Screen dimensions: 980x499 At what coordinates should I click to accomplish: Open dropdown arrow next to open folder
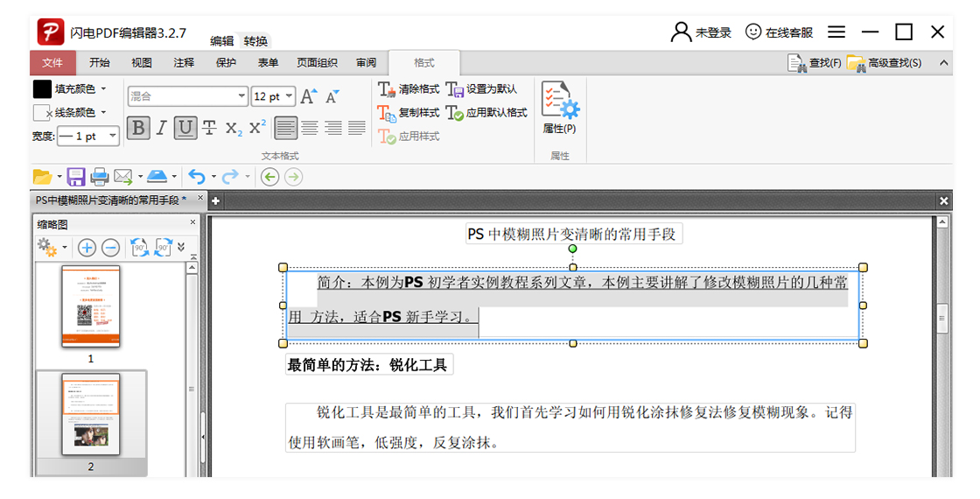(59, 177)
